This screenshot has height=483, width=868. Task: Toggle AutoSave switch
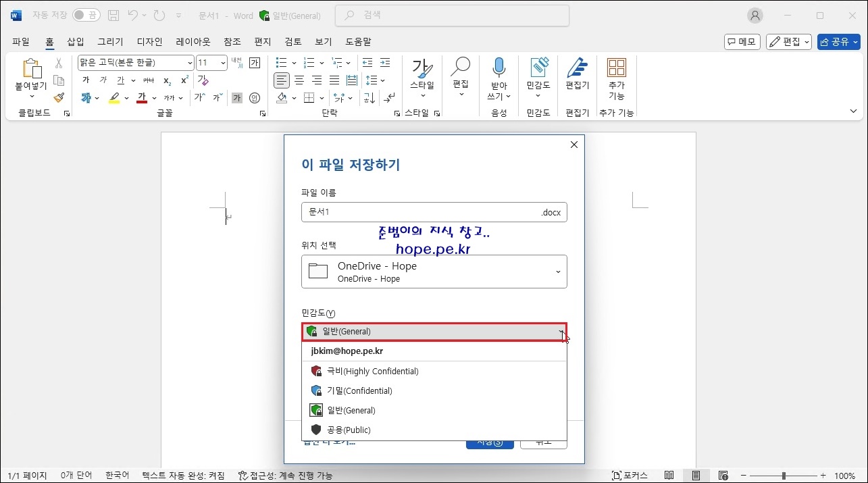[86, 15]
